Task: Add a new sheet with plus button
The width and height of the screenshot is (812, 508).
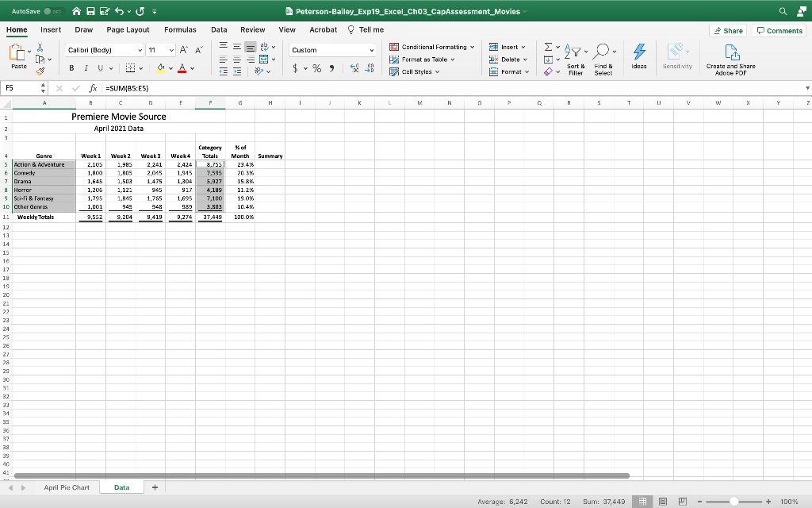Action: pyautogui.click(x=155, y=487)
